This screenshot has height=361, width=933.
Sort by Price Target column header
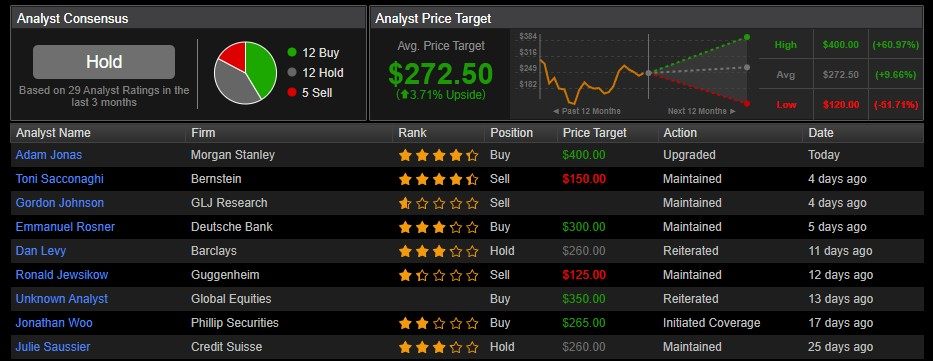[595, 133]
